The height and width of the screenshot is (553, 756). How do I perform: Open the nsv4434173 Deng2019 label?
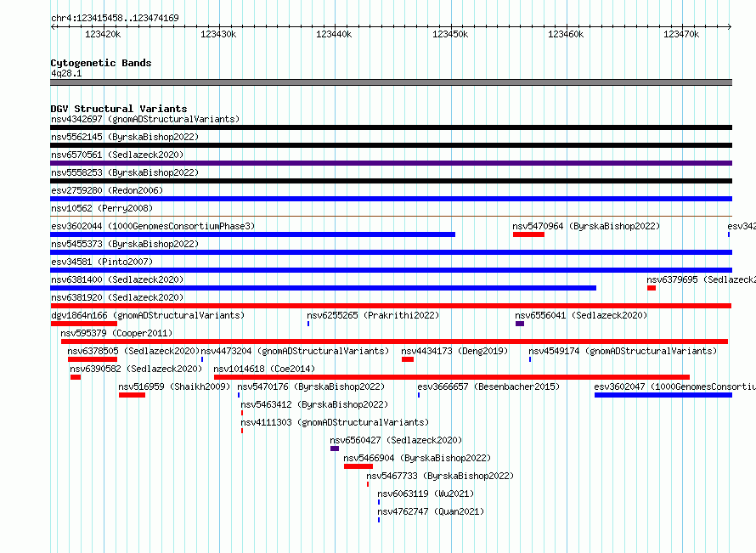coord(454,351)
